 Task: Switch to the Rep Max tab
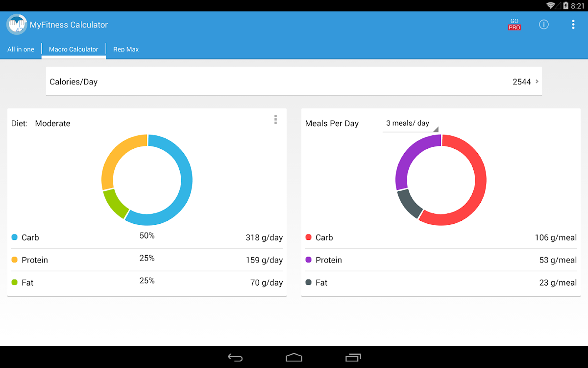(x=126, y=49)
